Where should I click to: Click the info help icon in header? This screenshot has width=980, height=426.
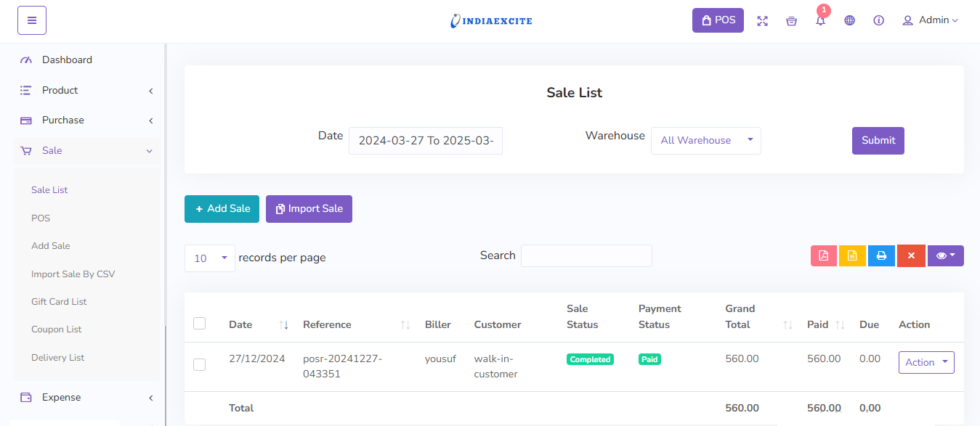(x=878, y=21)
